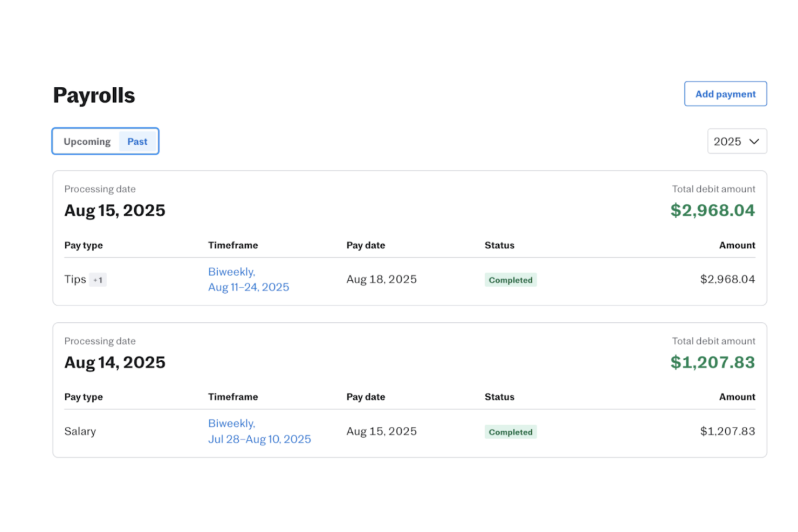Click the Payrolls page heading

tap(93, 95)
